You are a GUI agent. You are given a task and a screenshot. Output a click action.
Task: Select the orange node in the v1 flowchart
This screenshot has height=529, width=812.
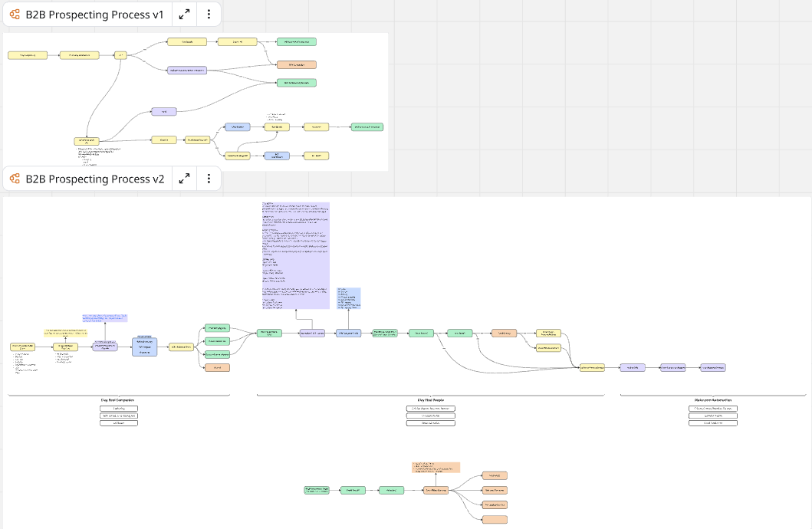[x=296, y=64]
